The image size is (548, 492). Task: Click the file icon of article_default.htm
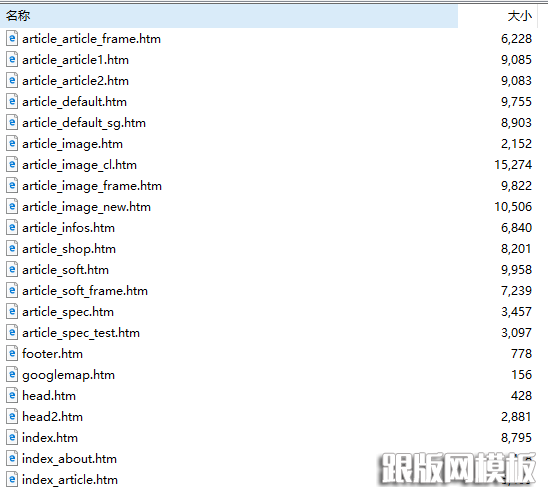(12, 101)
